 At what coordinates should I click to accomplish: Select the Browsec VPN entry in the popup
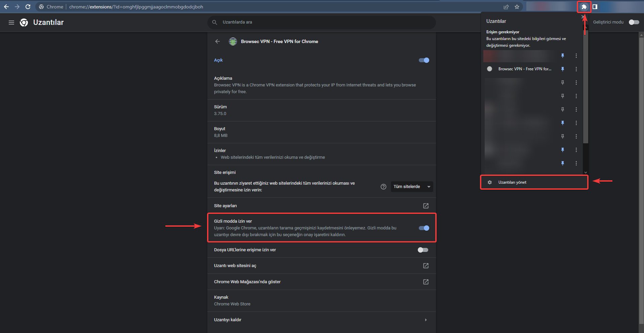point(525,69)
